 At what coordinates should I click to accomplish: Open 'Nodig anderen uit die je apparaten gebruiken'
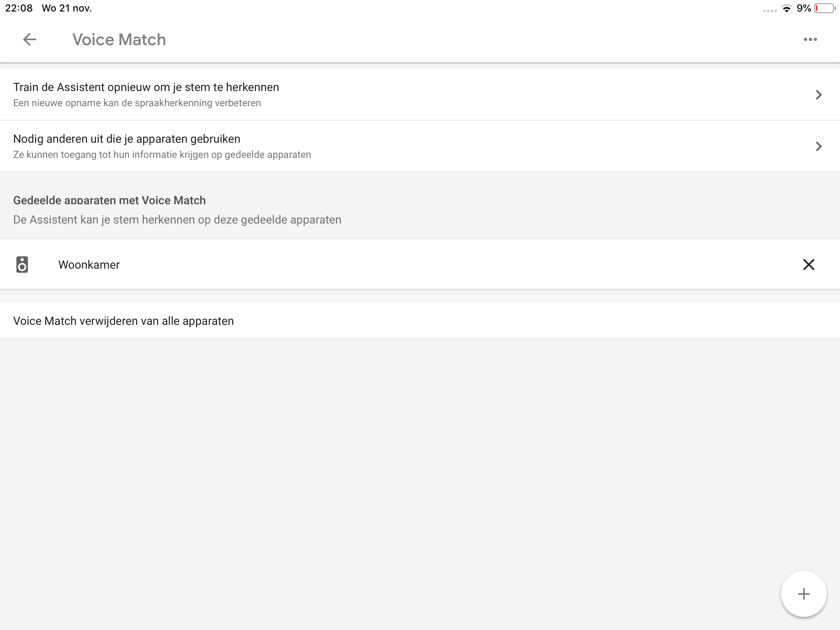pyautogui.click(x=127, y=139)
